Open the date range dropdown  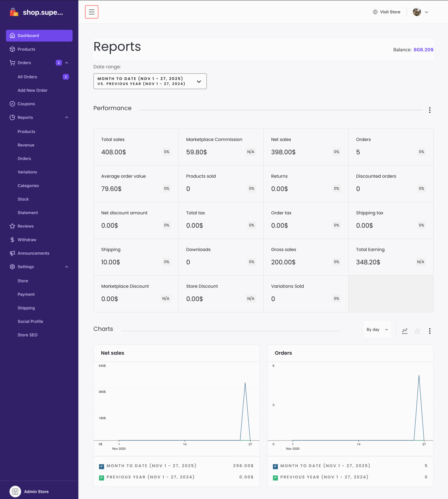point(150,81)
